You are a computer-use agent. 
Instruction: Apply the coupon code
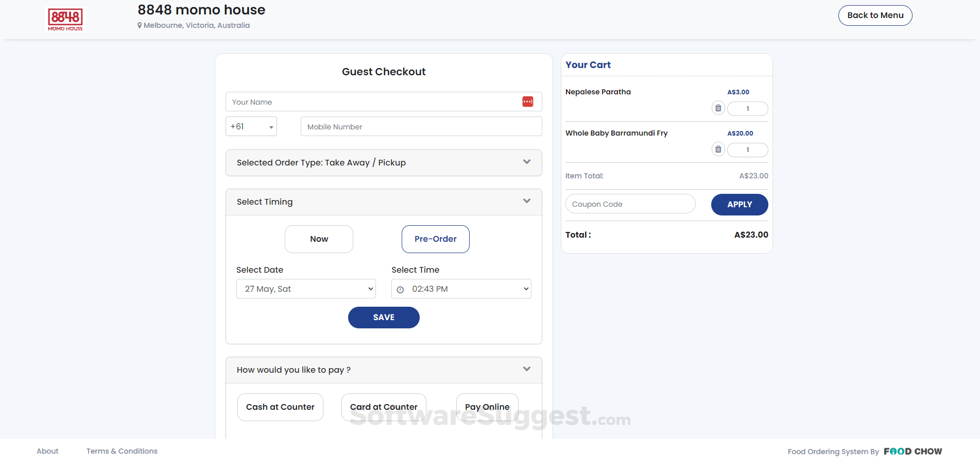coord(740,205)
